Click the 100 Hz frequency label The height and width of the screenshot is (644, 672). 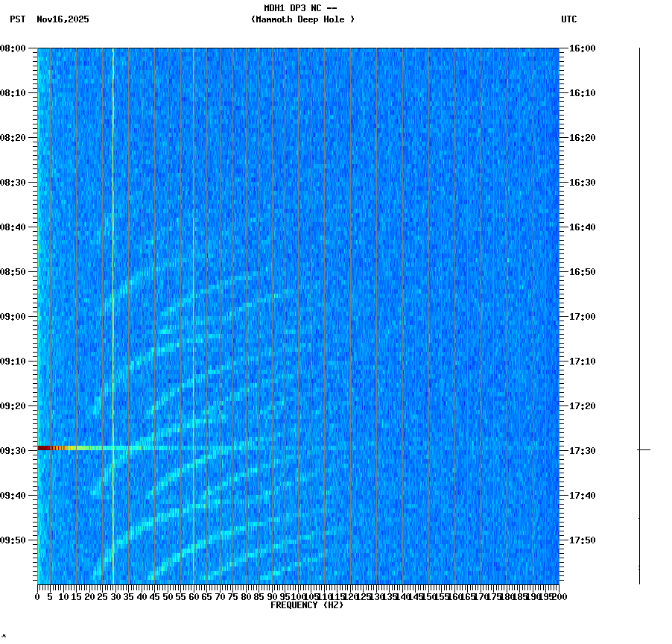click(x=297, y=596)
